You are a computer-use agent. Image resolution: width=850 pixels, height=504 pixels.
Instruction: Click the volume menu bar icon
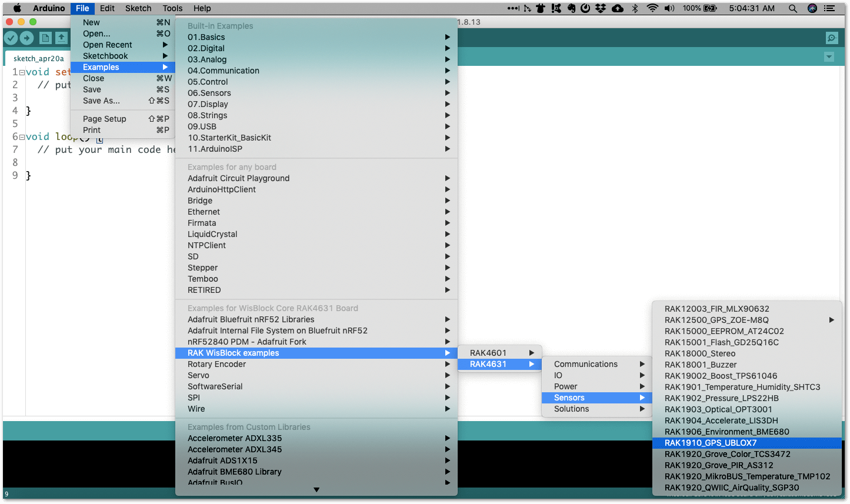coord(669,8)
